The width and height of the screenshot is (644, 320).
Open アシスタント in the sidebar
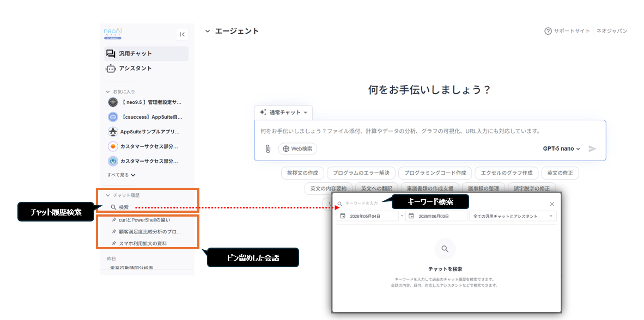click(146, 69)
